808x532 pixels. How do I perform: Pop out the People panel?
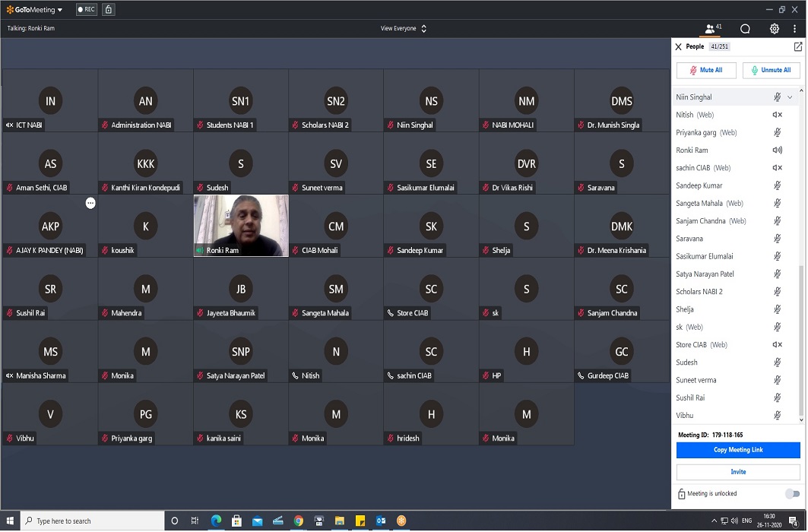(x=797, y=46)
